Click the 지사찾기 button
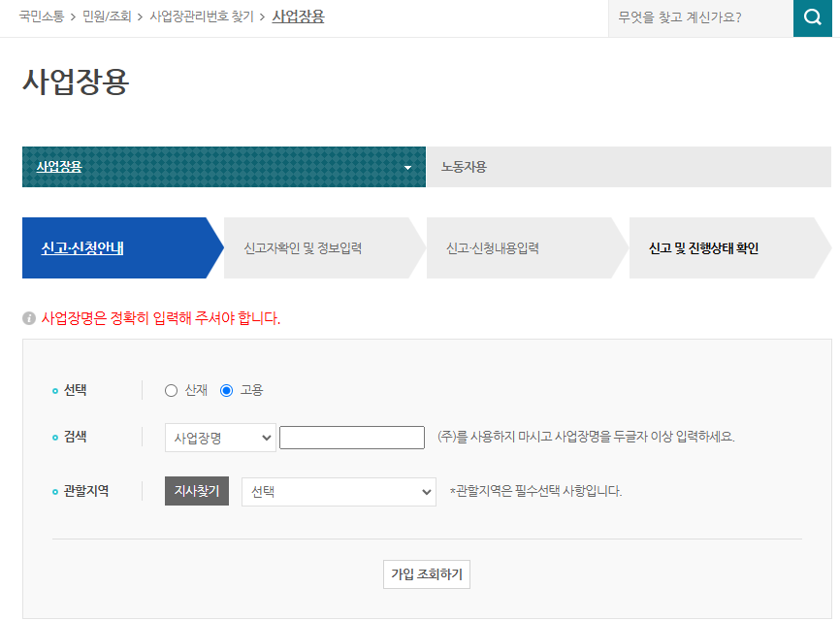 pyautogui.click(x=196, y=492)
